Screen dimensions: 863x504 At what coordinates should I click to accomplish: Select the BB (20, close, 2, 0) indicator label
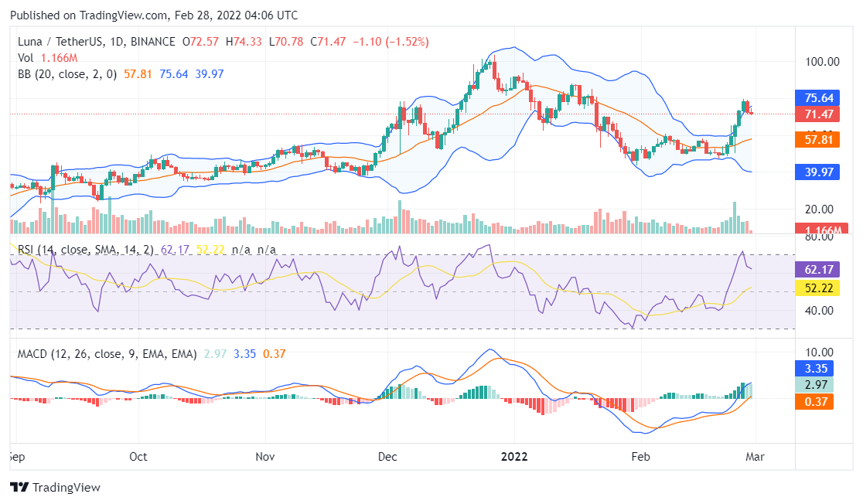(65, 74)
